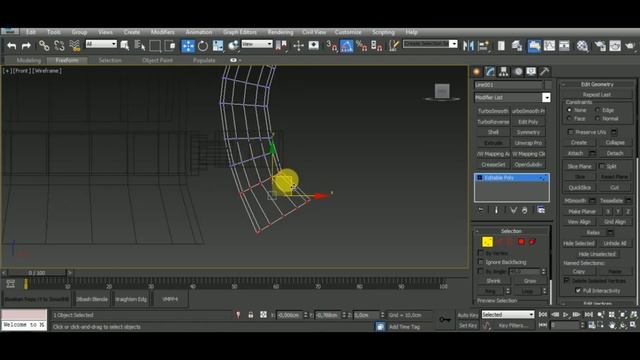Activate the Select and Rotate tool

pyautogui.click(x=203, y=46)
